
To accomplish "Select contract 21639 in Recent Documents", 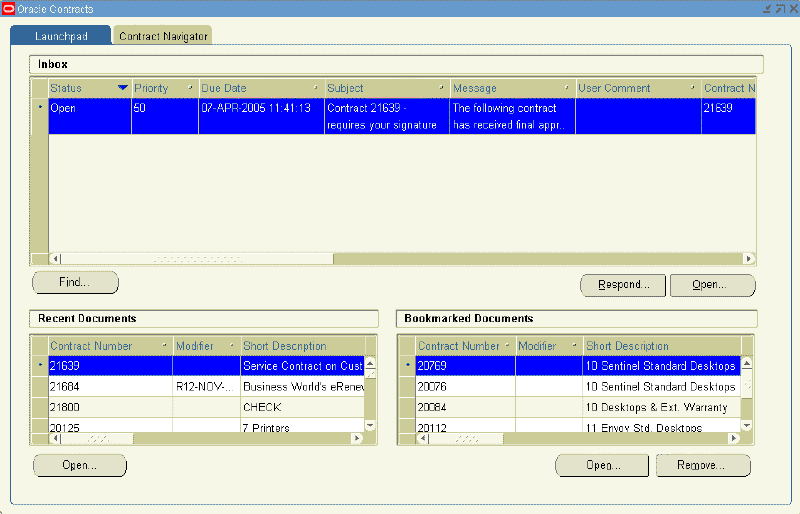I will [x=110, y=366].
